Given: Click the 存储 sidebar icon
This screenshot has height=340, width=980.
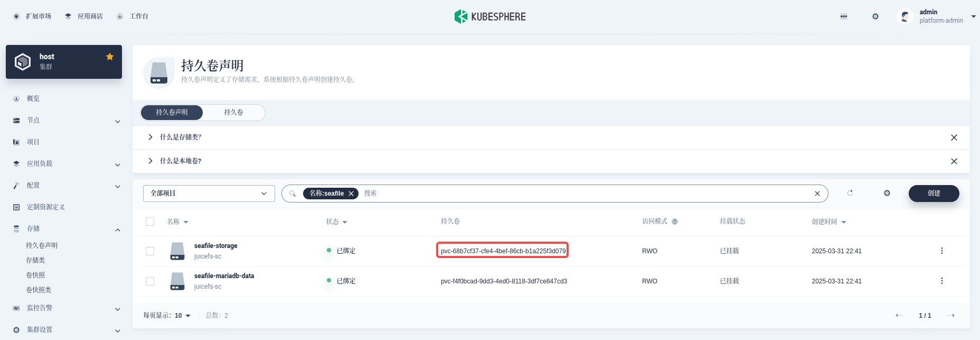Looking at the screenshot, I should pos(16,229).
